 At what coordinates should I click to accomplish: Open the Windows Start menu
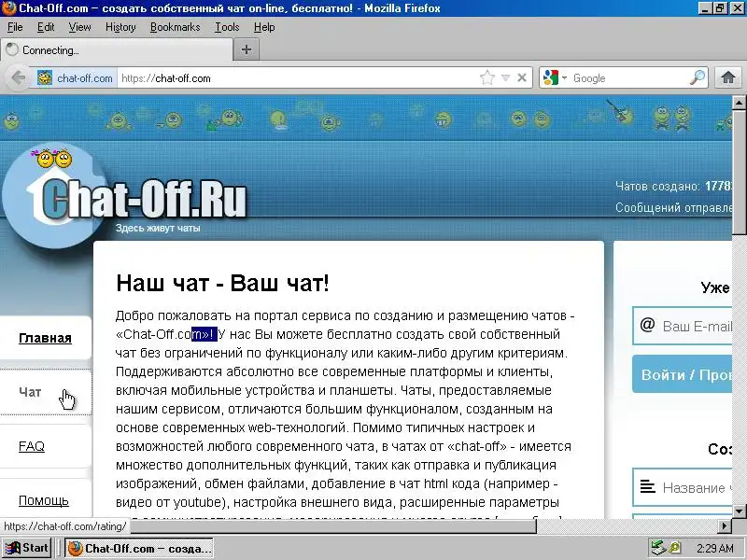[x=26, y=548]
